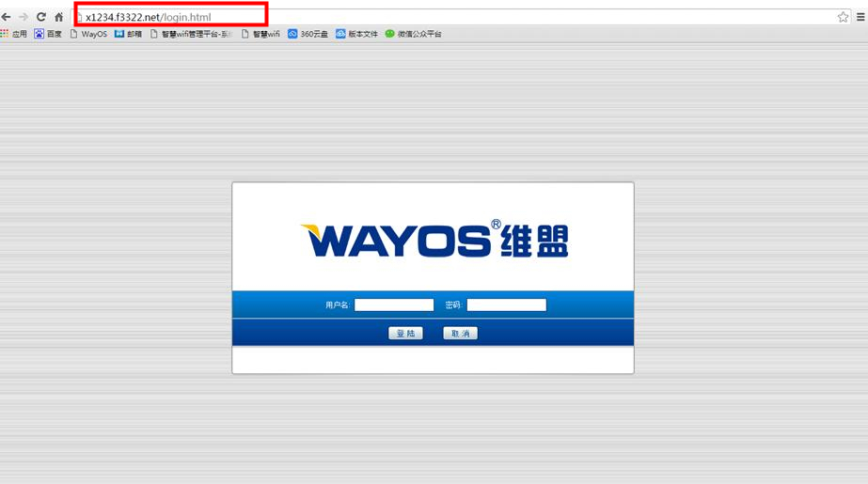Click the 取消 cancel button
This screenshot has width=868, height=484.
pyautogui.click(x=460, y=333)
